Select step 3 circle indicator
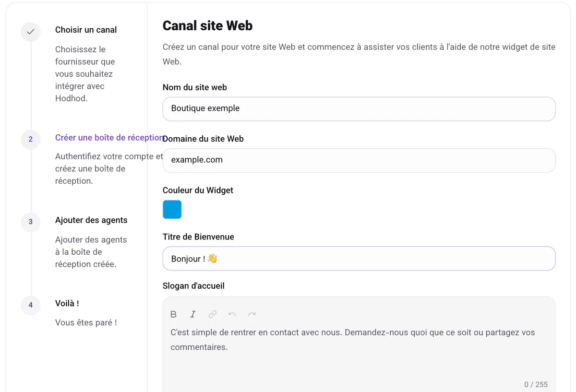 (x=31, y=222)
